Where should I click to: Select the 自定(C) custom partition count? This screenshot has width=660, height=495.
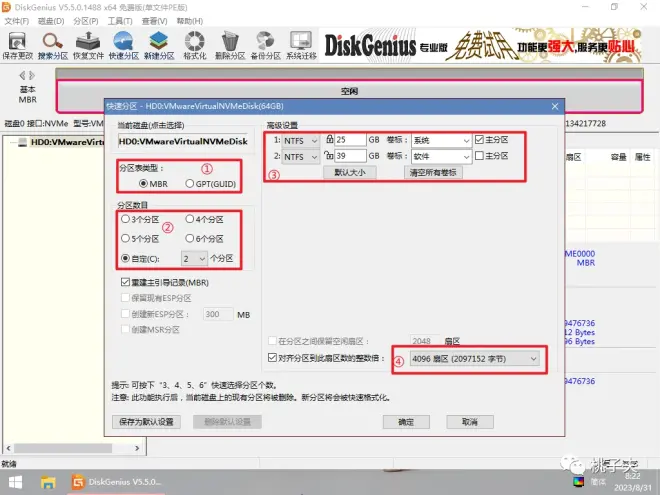coord(140,258)
